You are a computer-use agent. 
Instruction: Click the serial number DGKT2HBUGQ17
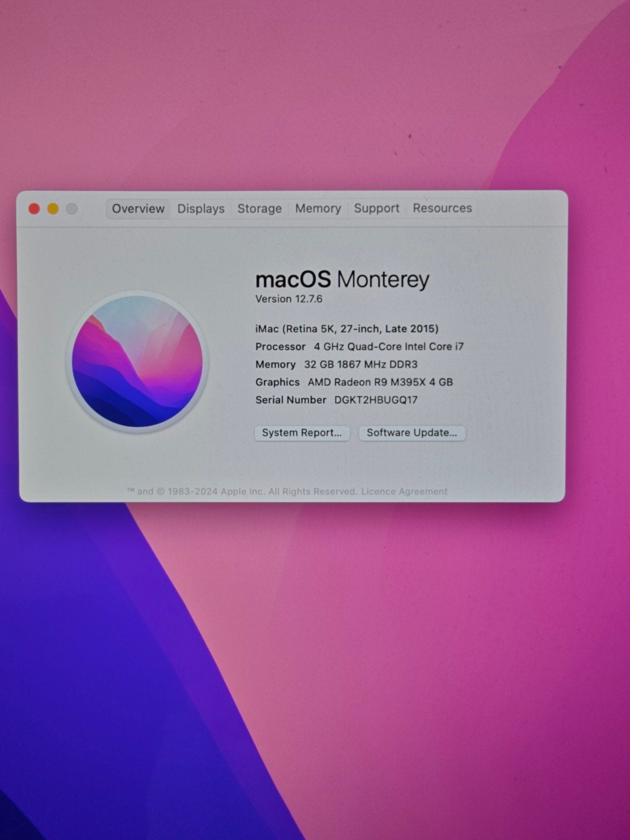tap(376, 400)
